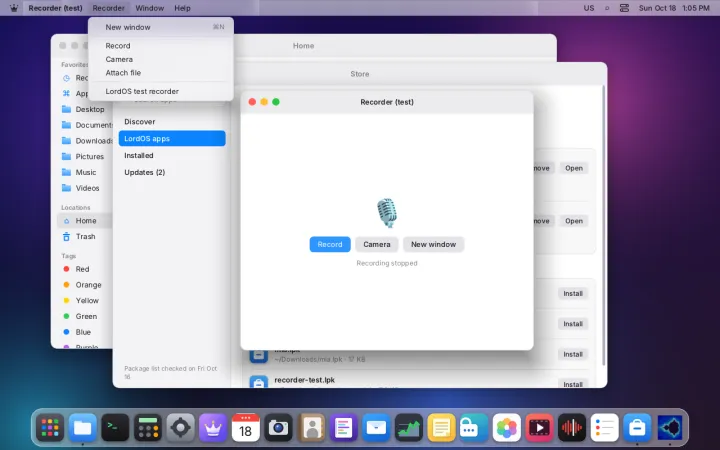Open the voice recorder waveform dock icon
This screenshot has height=450, width=720.
click(572, 428)
